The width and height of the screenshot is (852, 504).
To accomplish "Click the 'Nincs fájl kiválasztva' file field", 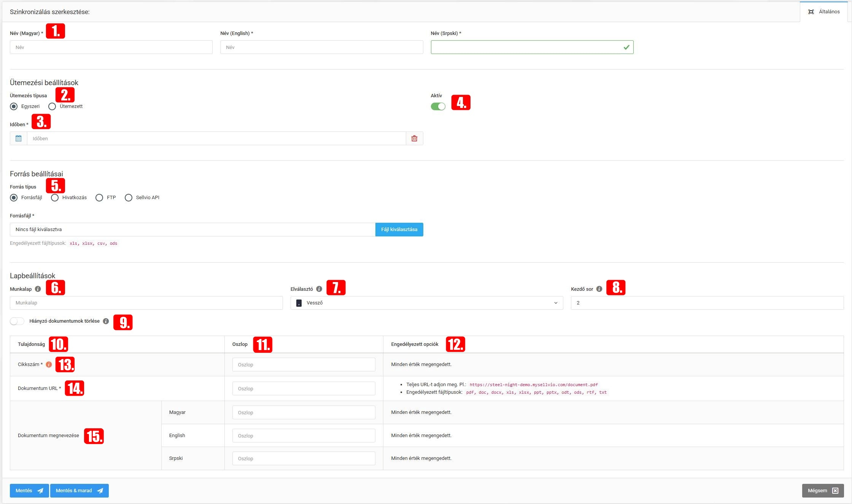I will (192, 230).
